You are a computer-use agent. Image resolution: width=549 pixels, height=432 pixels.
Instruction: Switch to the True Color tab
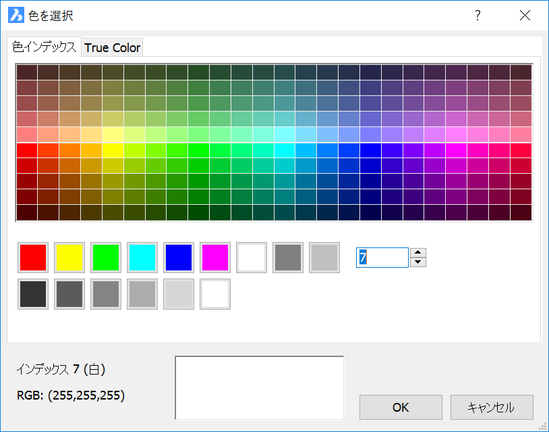(112, 48)
